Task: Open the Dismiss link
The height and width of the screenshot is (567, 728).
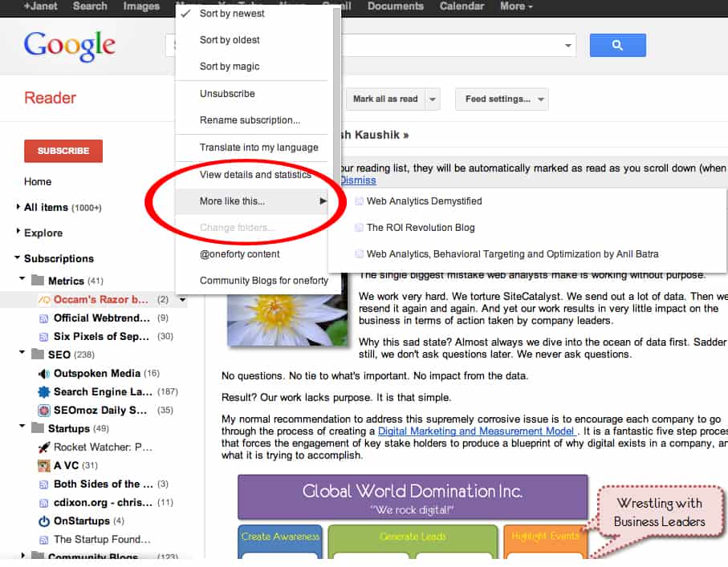Action: 358,180
